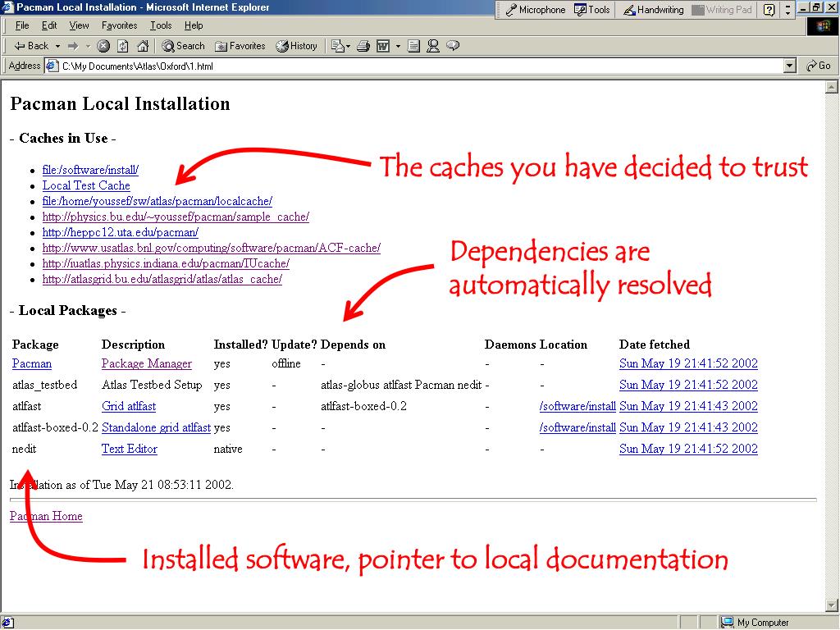Click the Internet Explorer title bar icon

point(7,7)
